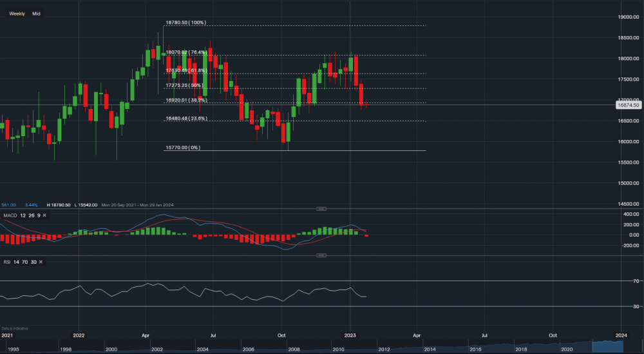This screenshot has height=354, width=644.
Task: Click the 17500.00 price axis label
Action: click(629, 79)
